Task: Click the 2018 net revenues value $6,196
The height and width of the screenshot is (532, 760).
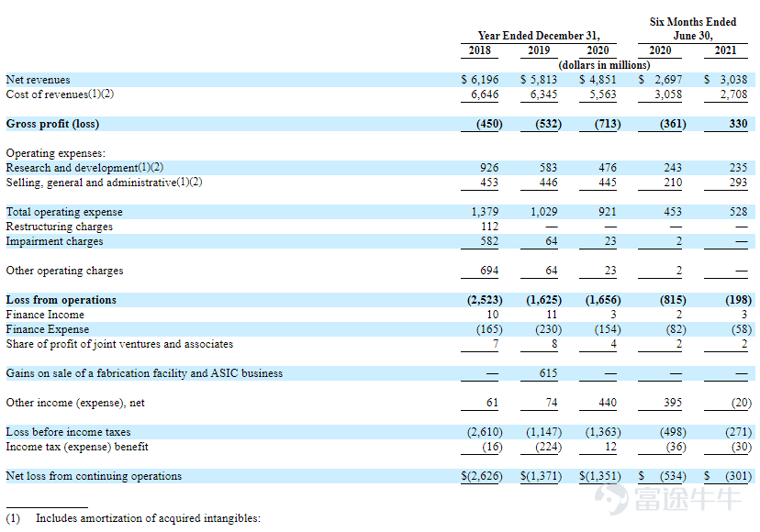Action: pyautogui.click(x=481, y=80)
